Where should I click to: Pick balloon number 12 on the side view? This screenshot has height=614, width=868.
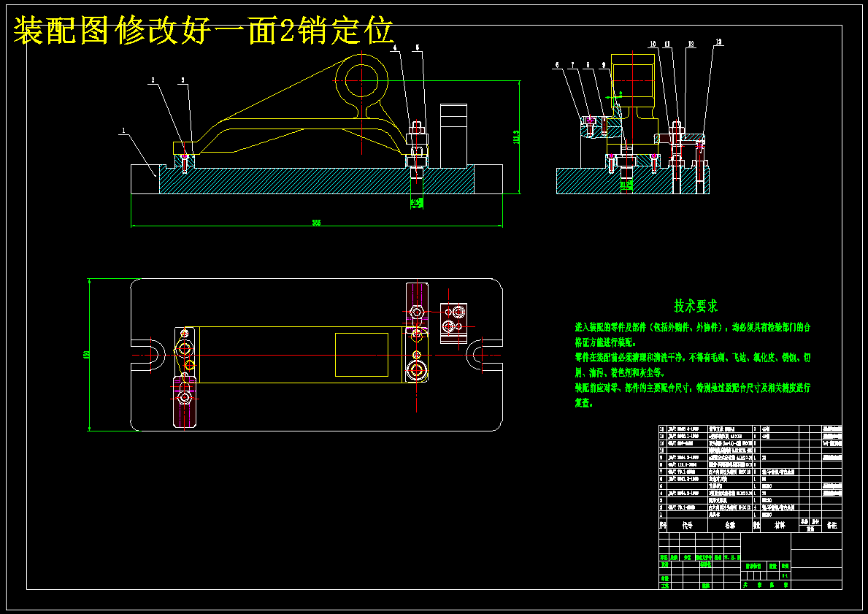(x=691, y=43)
